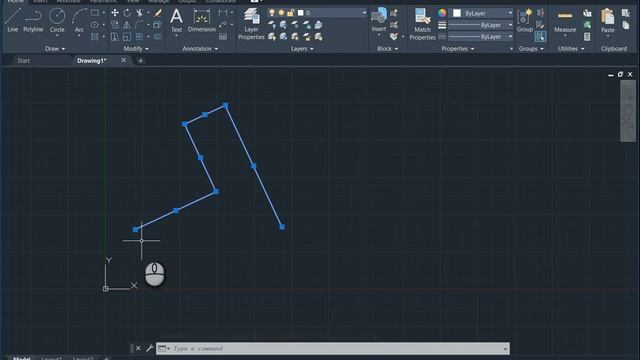The height and width of the screenshot is (360, 640).
Task: Open the ByLayer linetype dropdown
Action: [510, 37]
